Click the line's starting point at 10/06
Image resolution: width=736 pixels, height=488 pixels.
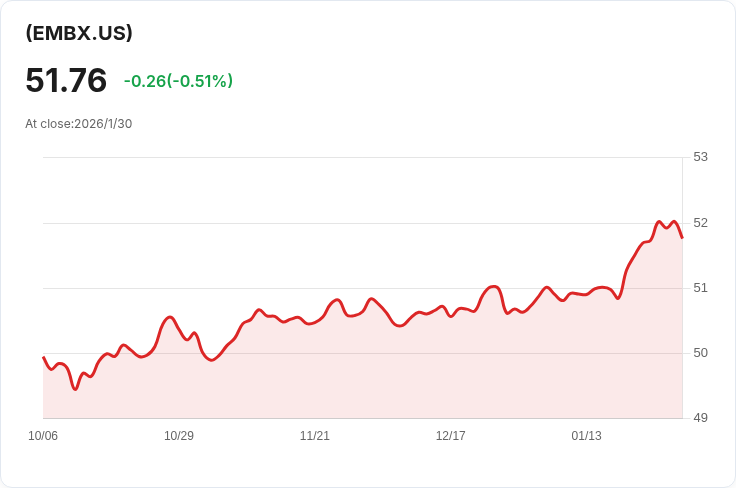click(x=44, y=357)
